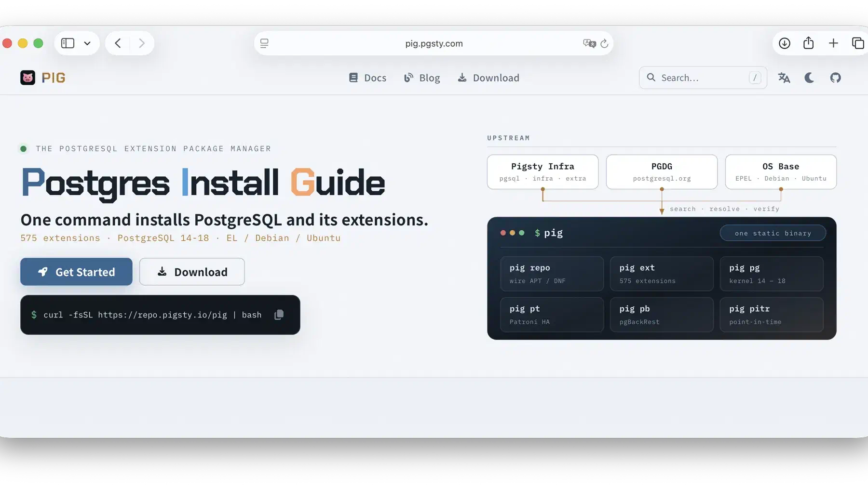Add a new tab with plus icon

click(833, 43)
